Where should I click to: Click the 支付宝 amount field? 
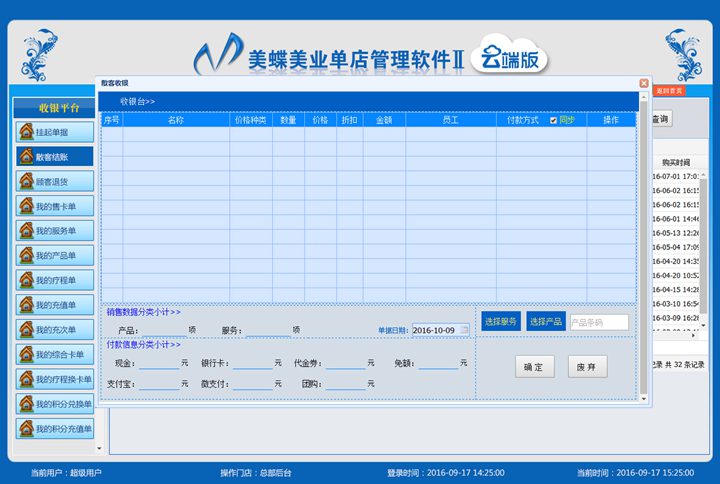(x=159, y=383)
